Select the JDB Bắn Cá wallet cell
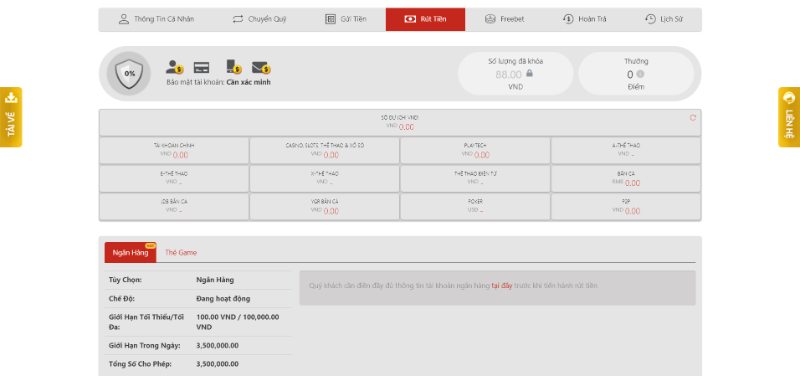Viewport: 800px width, 376px height. [x=174, y=207]
